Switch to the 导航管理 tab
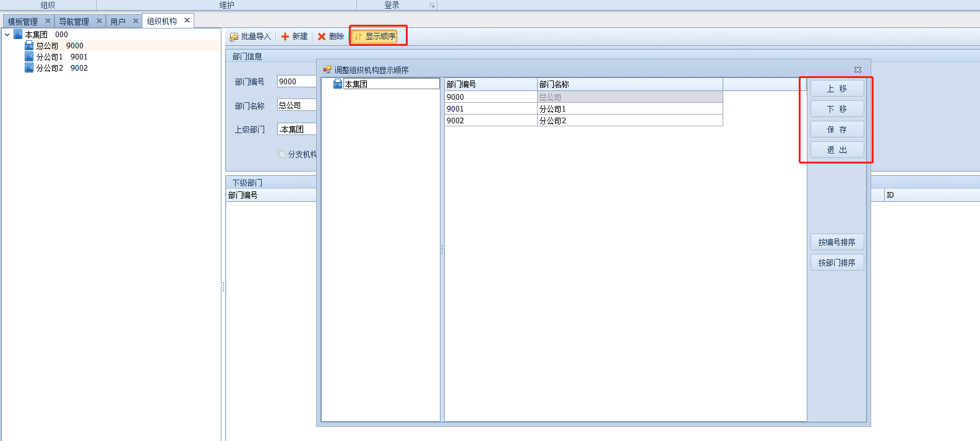This screenshot has height=441, width=980. (x=74, y=22)
